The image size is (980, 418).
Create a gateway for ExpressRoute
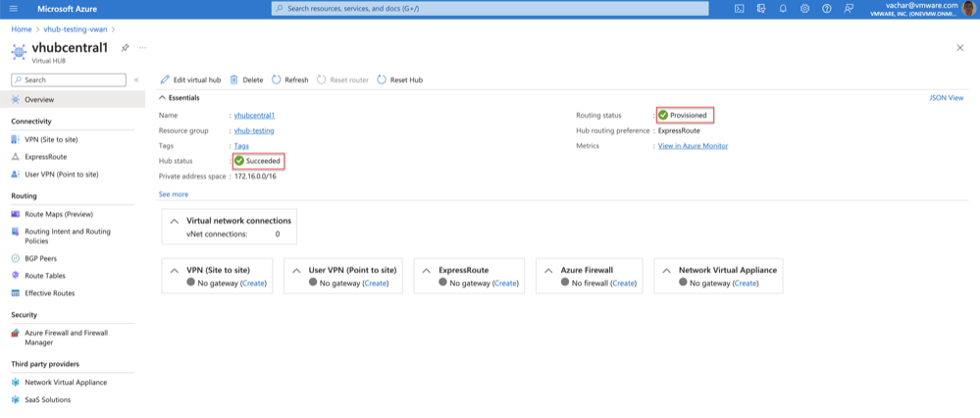[x=505, y=283]
